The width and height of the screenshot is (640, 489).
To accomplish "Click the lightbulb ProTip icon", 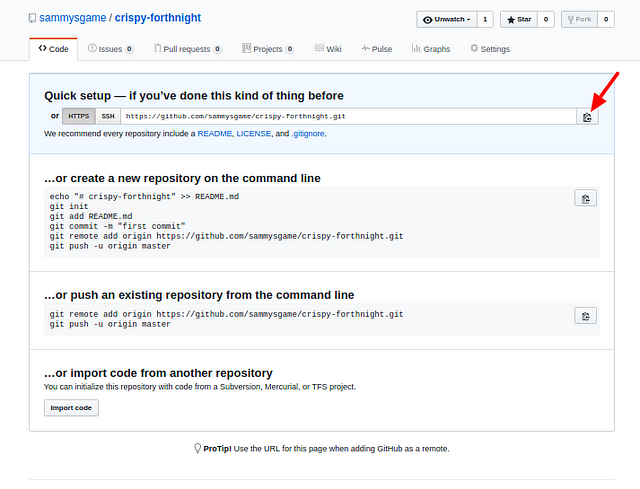I will [198, 448].
